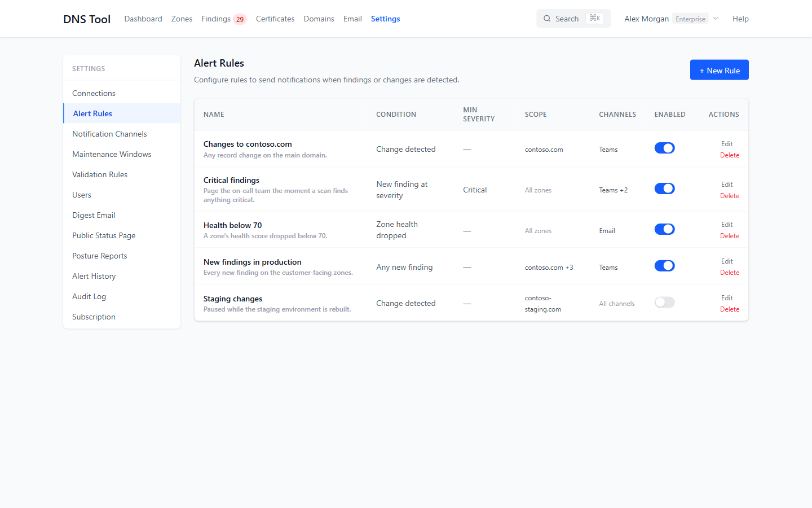Open Users settings page

tap(122, 195)
